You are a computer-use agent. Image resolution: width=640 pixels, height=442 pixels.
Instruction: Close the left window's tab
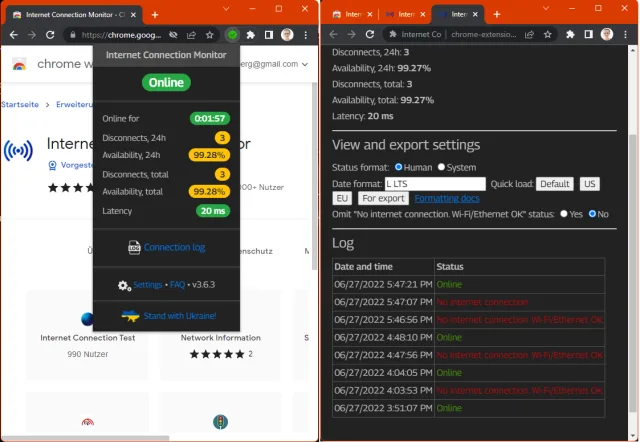(x=133, y=15)
